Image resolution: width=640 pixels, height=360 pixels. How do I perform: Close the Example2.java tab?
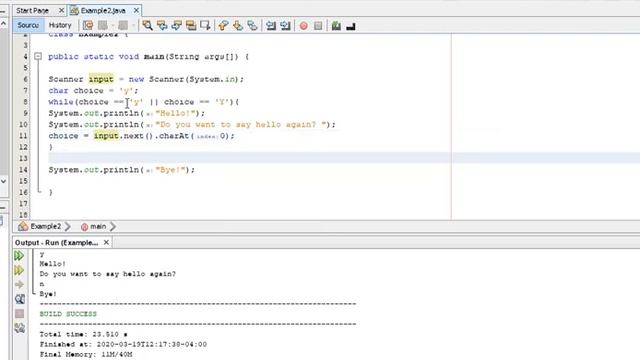tap(136, 10)
